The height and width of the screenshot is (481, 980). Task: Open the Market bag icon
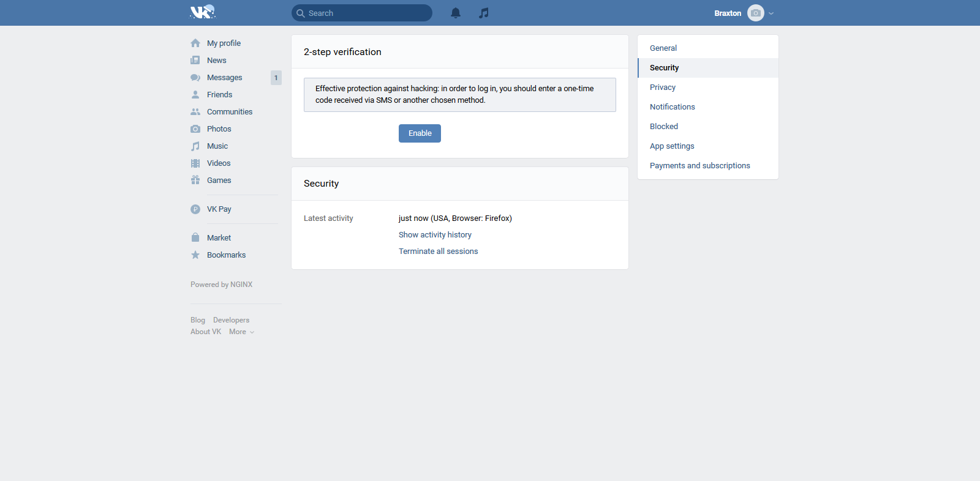[195, 238]
